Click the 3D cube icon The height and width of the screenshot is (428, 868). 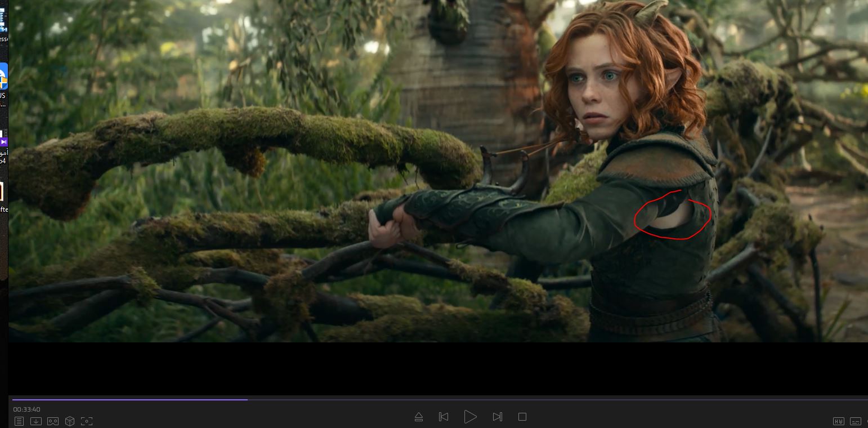coord(70,421)
